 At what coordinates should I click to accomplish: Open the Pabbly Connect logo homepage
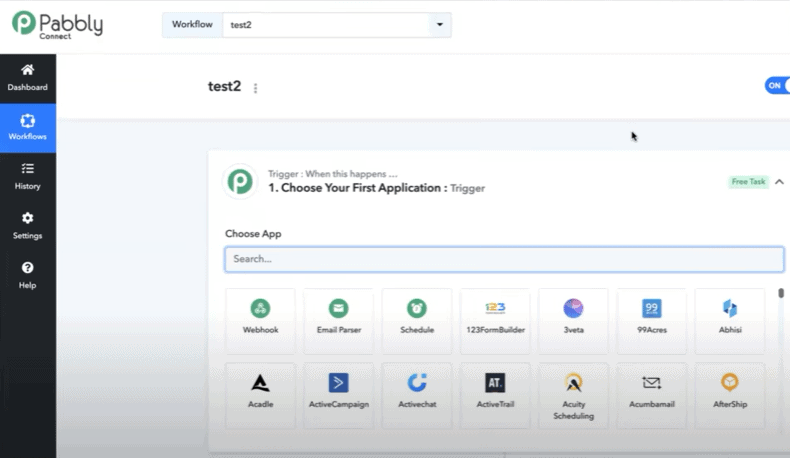tap(57, 25)
